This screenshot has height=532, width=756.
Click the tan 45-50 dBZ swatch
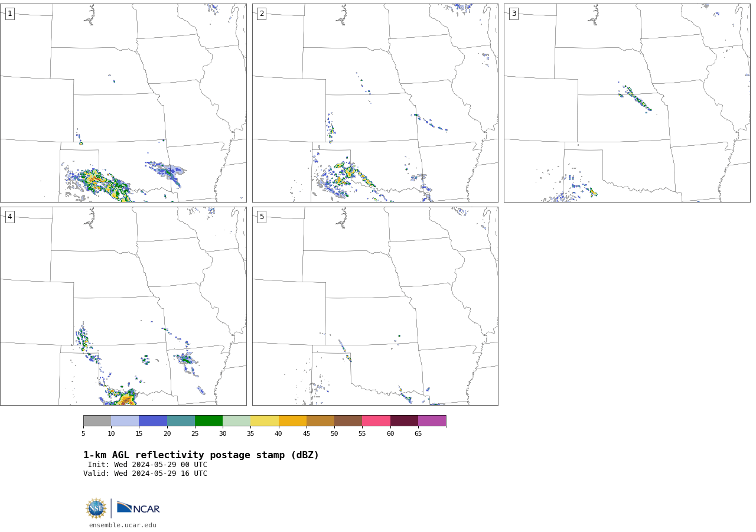click(320, 420)
